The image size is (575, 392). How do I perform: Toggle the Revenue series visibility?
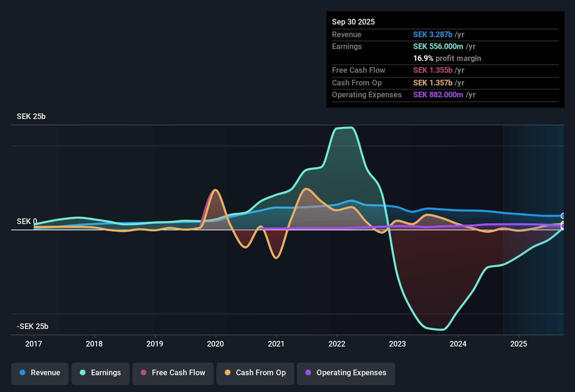point(40,373)
